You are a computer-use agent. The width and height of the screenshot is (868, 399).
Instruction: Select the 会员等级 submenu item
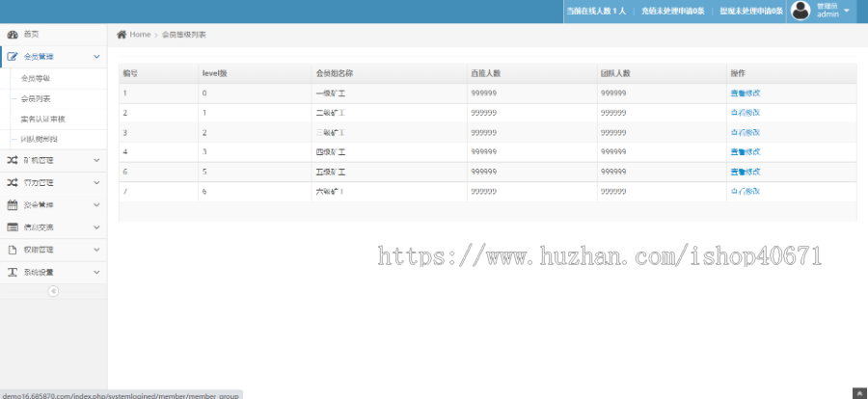click(x=36, y=79)
